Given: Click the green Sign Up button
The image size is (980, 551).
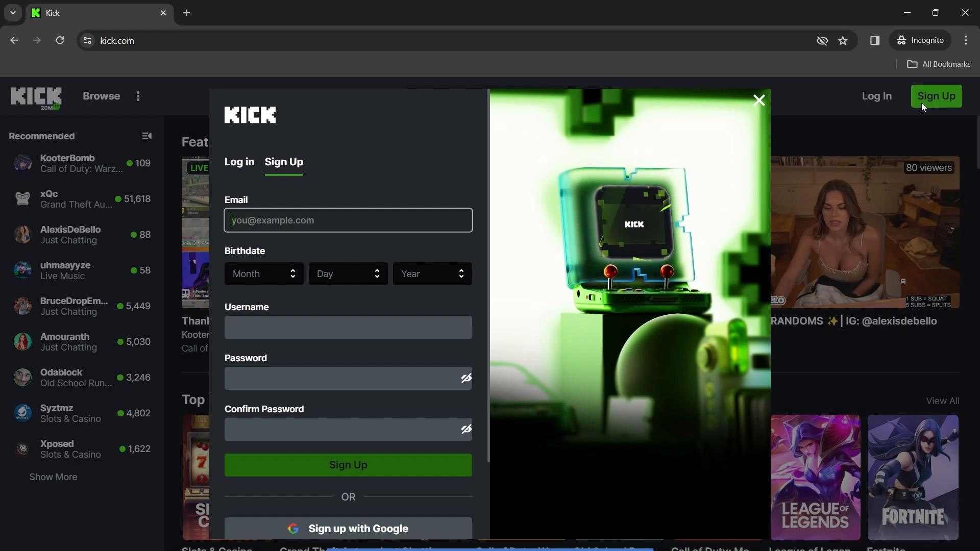Looking at the screenshot, I should click(x=348, y=465).
